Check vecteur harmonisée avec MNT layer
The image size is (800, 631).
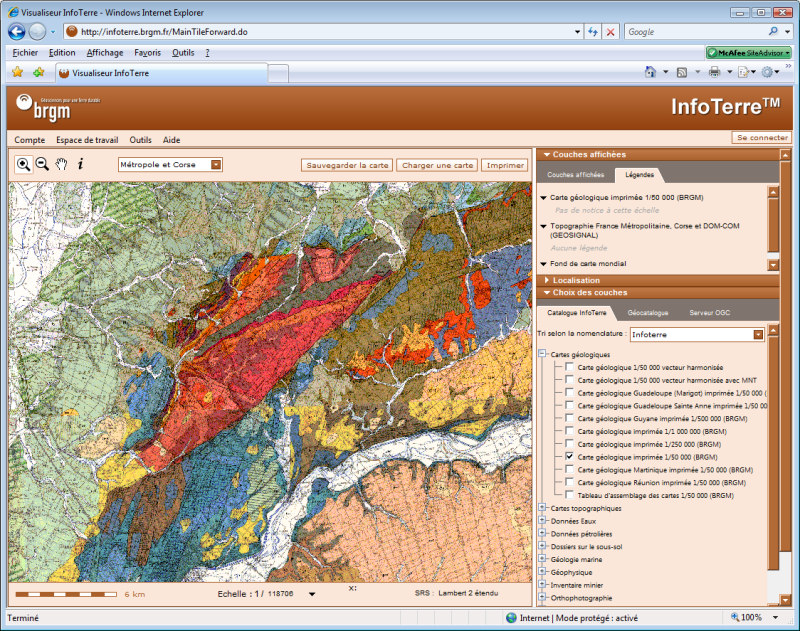coord(569,380)
